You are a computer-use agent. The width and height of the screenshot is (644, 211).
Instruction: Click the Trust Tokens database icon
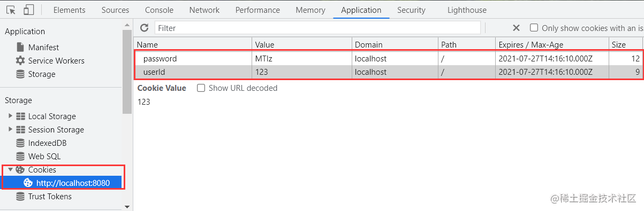[20, 196]
